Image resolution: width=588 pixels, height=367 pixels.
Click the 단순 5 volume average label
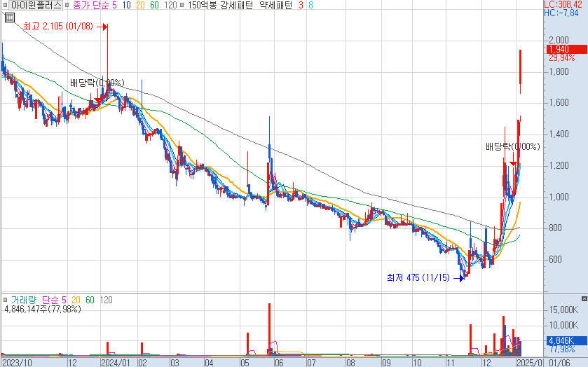[x=54, y=300]
